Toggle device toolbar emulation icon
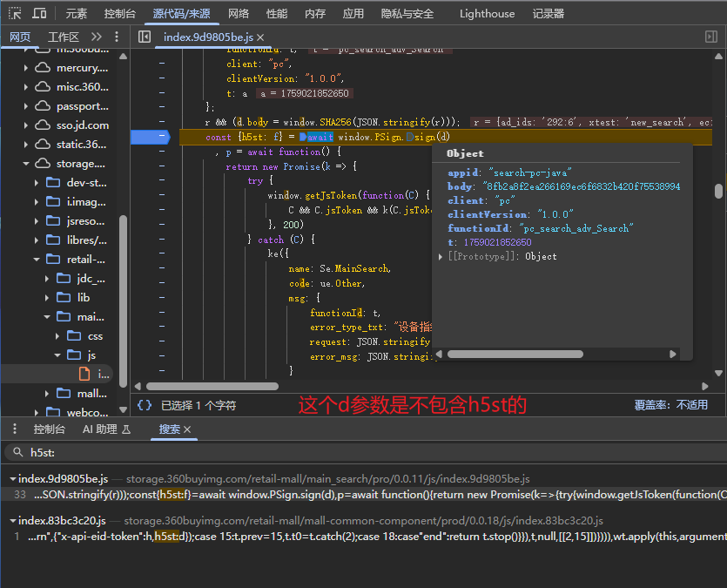Image resolution: width=727 pixels, height=588 pixels. 39,13
